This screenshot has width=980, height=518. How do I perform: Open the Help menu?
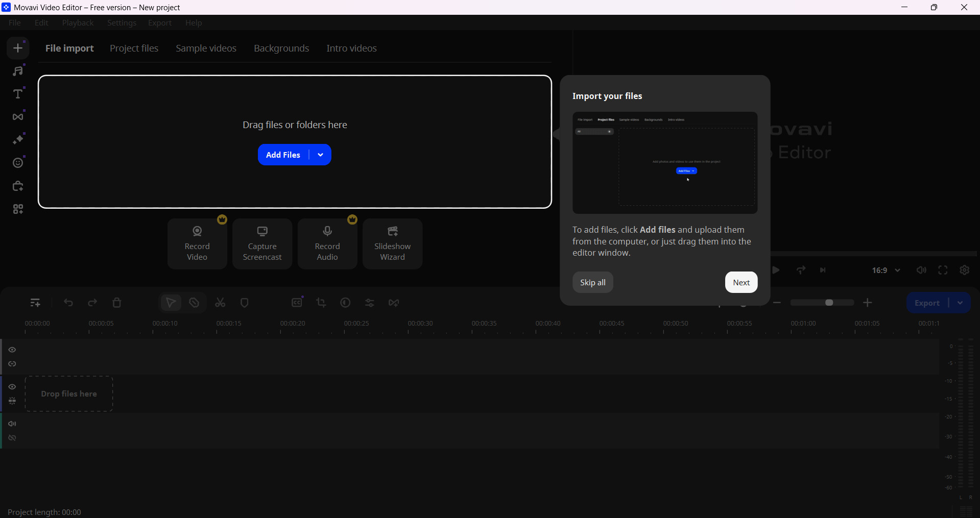[194, 23]
